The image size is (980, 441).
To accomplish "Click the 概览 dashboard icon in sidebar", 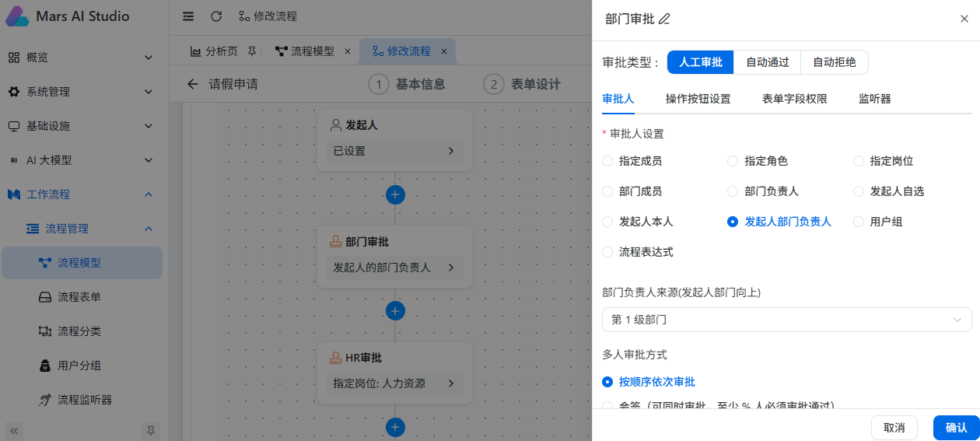I will coord(14,58).
